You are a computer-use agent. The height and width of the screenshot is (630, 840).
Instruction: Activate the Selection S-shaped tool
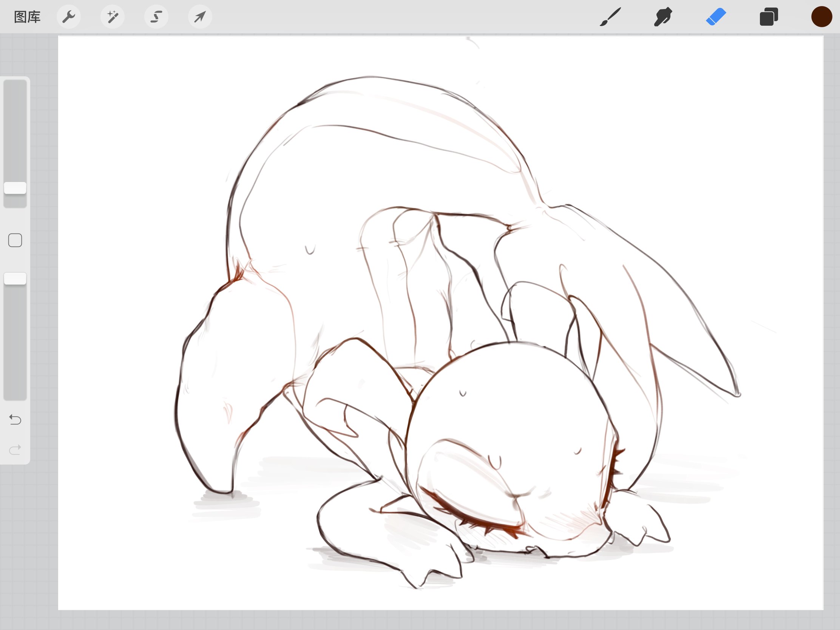pyautogui.click(x=156, y=17)
